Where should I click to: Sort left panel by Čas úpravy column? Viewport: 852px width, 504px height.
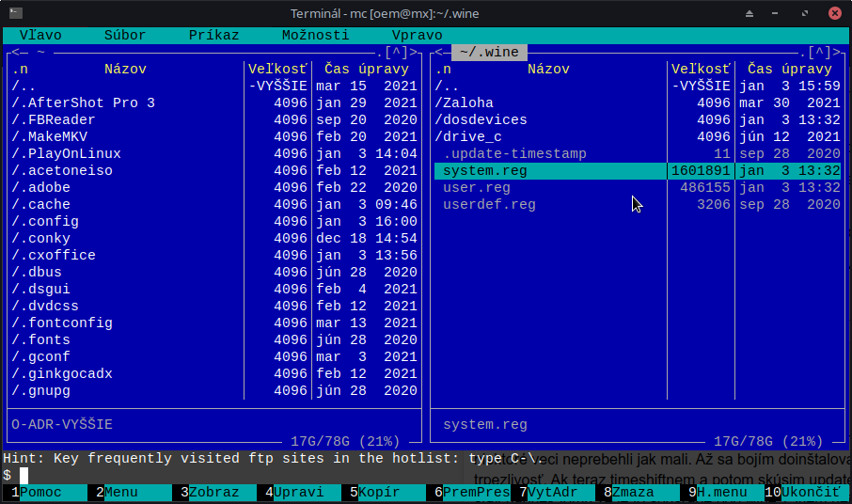pyautogui.click(x=366, y=69)
